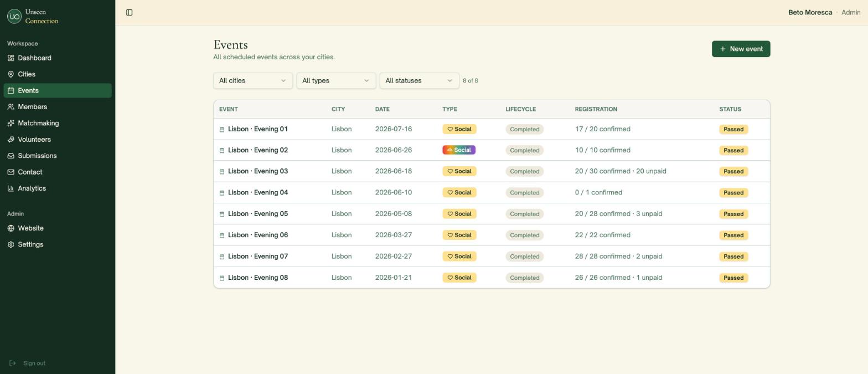Click the Contact envelope icon

click(x=11, y=172)
